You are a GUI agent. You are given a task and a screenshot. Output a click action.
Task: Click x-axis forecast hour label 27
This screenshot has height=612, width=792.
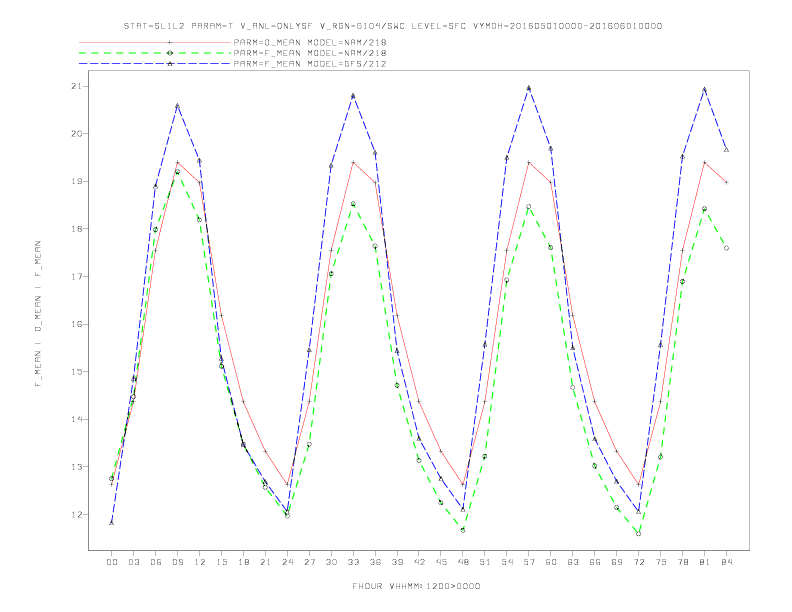[x=309, y=562]
